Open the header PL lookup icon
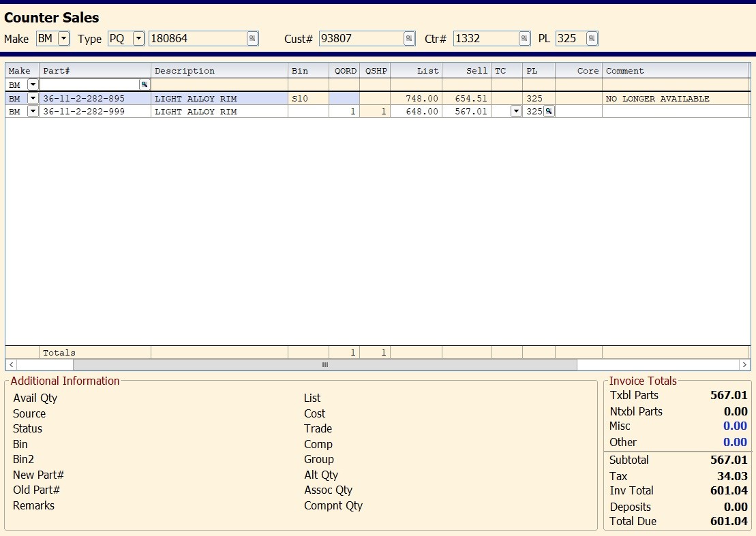The image size is (756, 536). point(592,39)
